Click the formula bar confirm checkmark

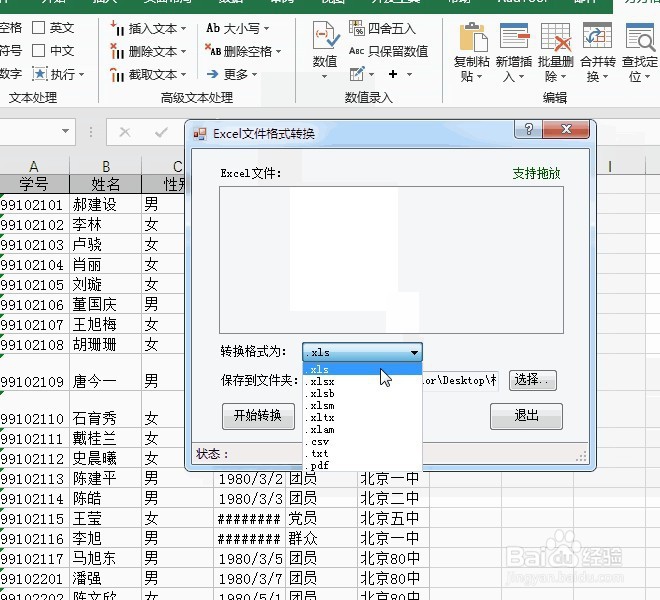coord(161,133)
